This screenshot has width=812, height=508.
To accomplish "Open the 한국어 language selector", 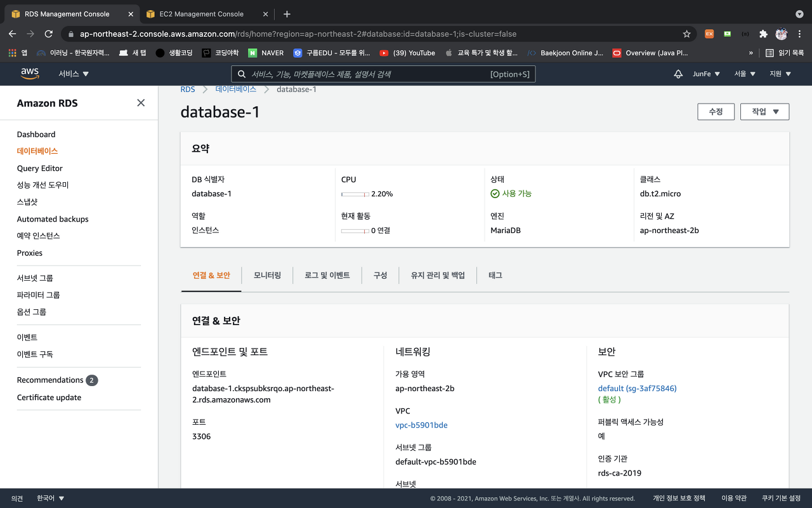I will pyautogui.click(x=51, y=498).
